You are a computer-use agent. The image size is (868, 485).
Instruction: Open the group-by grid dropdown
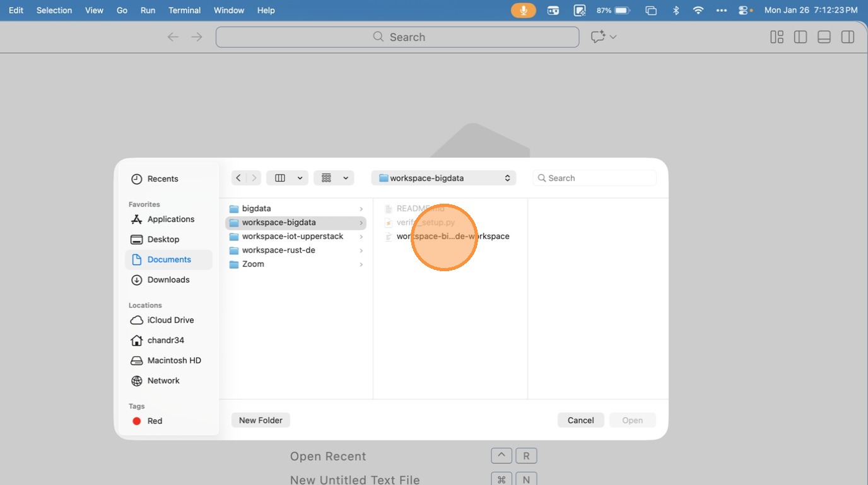point(334,178)
